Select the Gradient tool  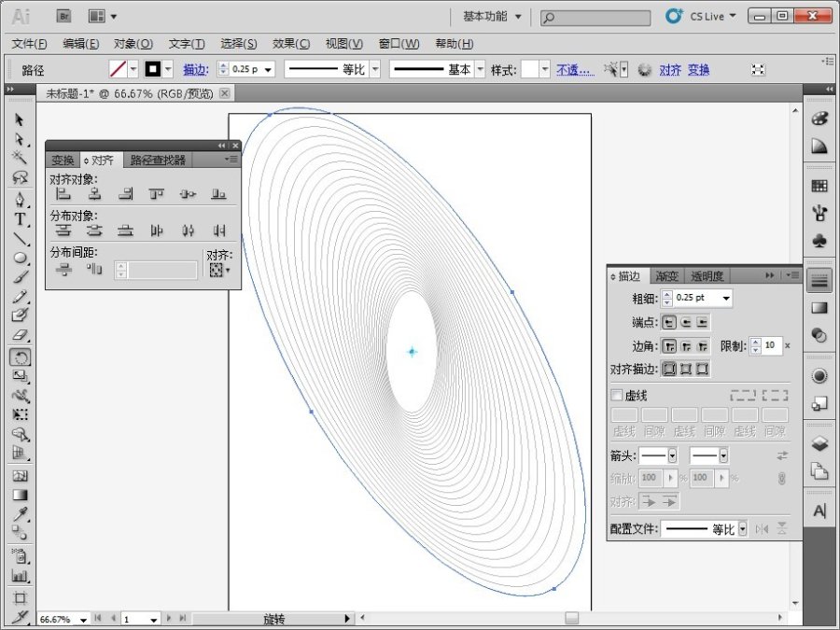click(x=20, y=495)
